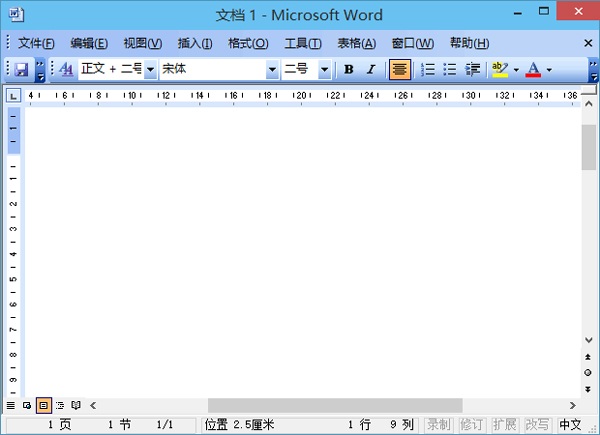Expand the style dropdown list
This screenshot has width=600, height=435.
pos(150,69)
